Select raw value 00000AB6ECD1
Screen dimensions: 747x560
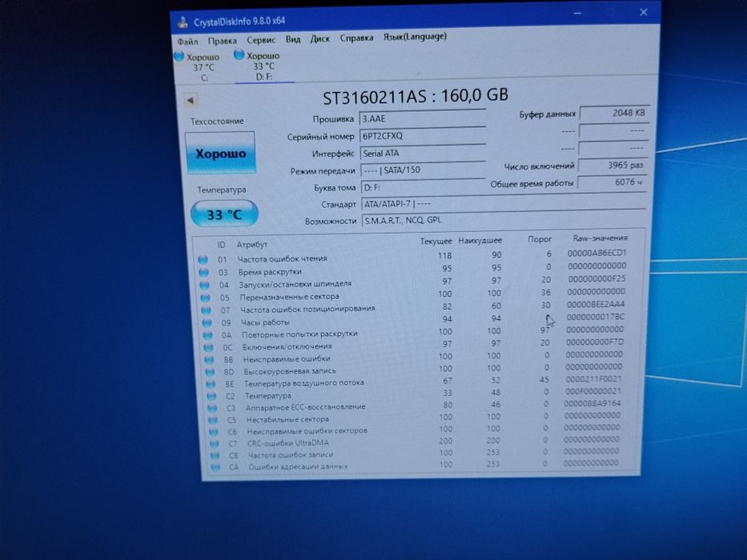(597, 254)
